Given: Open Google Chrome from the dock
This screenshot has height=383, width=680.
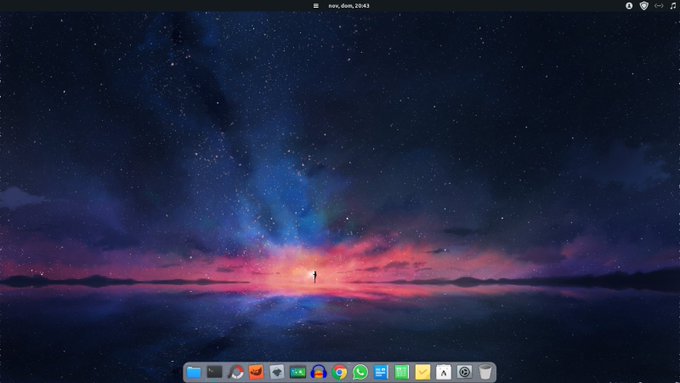Looking at the screenshot, I should pos(340,372).
